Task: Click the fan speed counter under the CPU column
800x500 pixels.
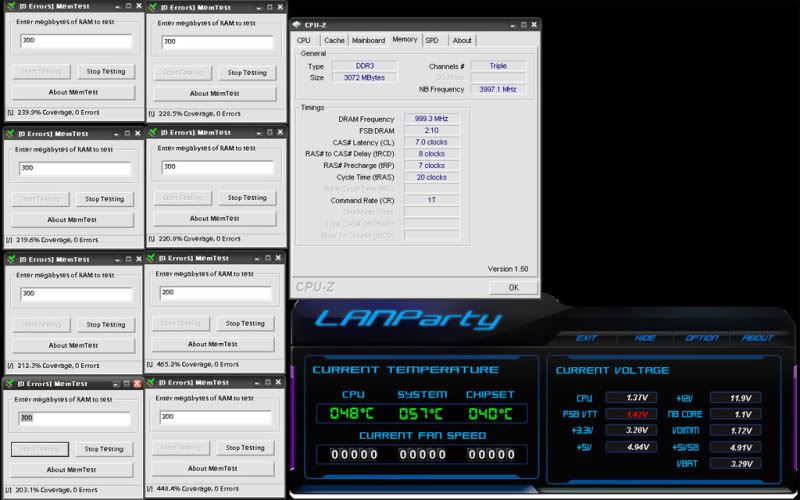Action: (354, 454)
